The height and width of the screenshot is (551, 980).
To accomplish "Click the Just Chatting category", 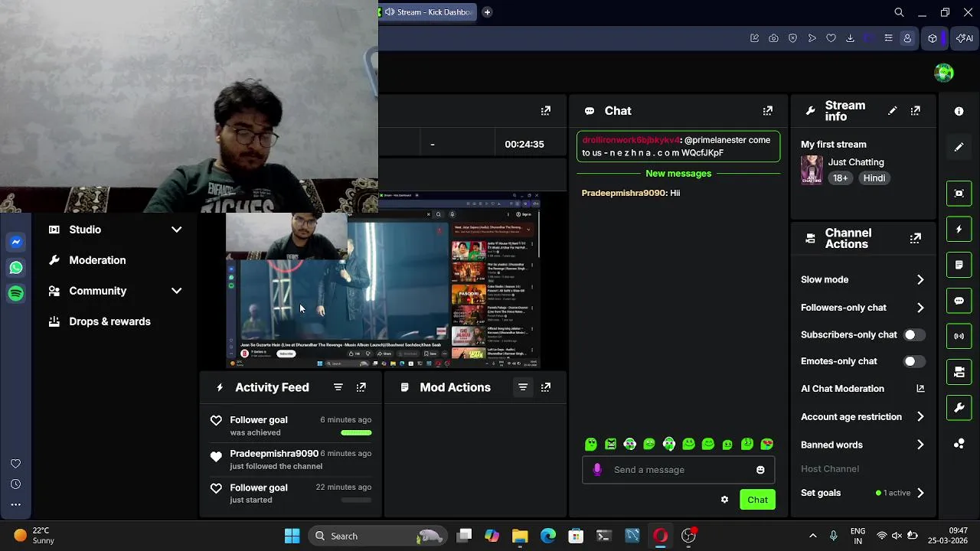I will tap(856, 162).
